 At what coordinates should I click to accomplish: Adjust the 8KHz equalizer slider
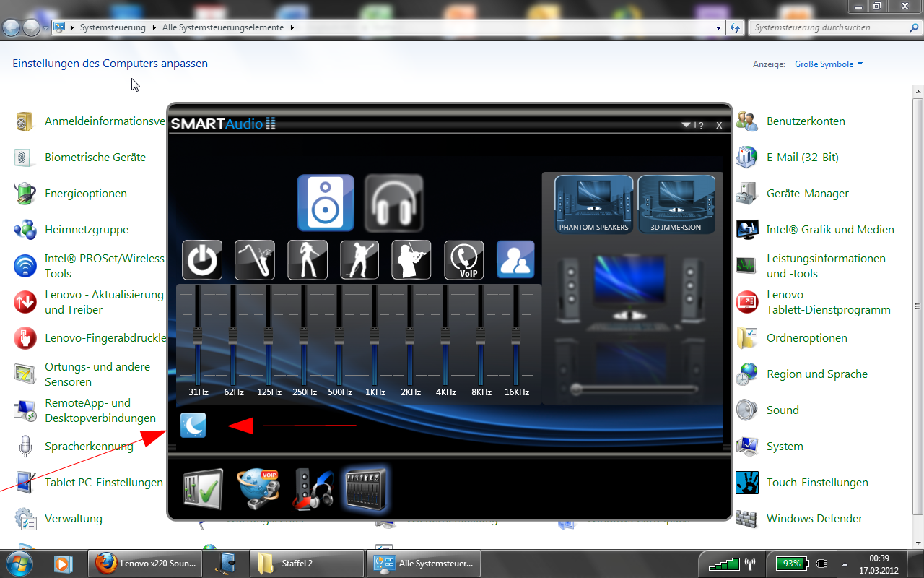coord(481,335)
